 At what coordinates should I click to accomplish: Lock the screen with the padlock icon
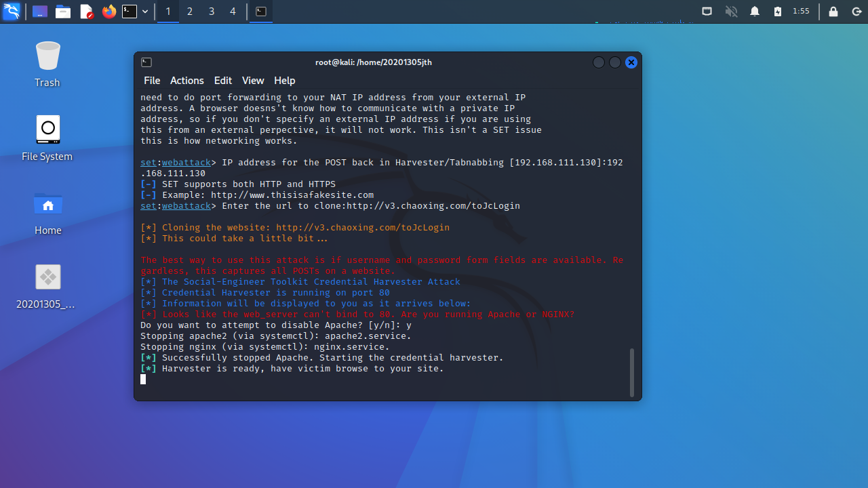(x=833, y=12)
